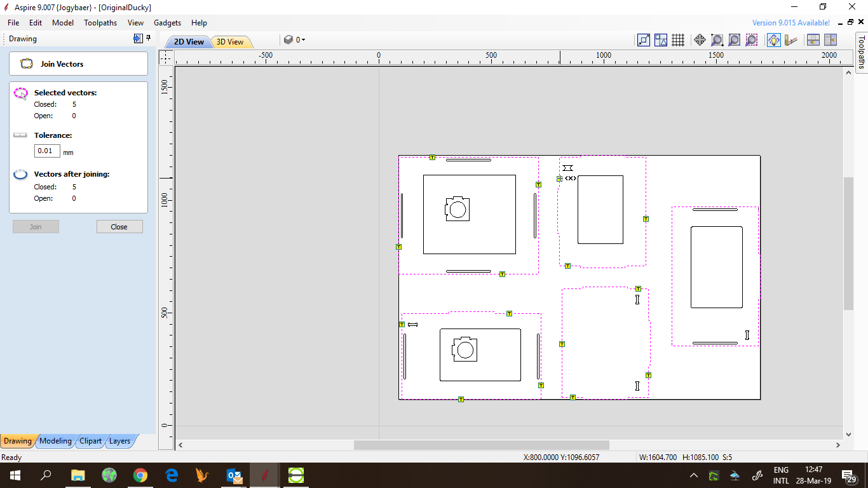Select the Drawing tab at panel bottom
The height and width of the screenshot is (488, 868).
coord(18,441)
